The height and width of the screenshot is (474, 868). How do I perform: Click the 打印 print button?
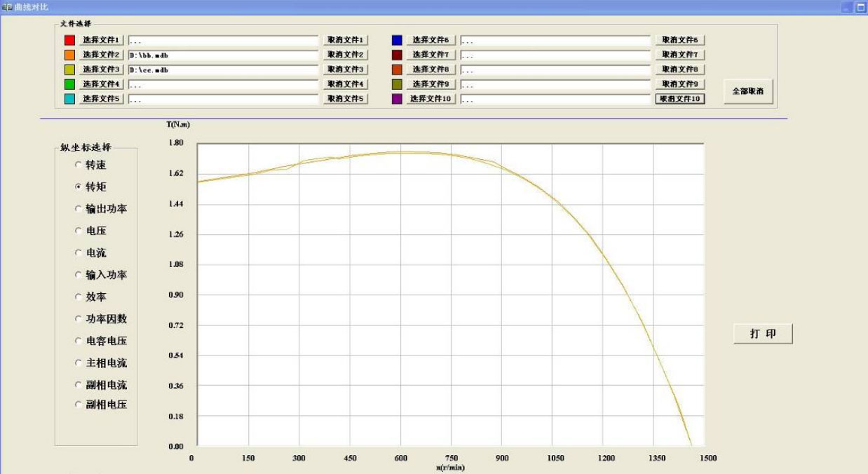763,334
